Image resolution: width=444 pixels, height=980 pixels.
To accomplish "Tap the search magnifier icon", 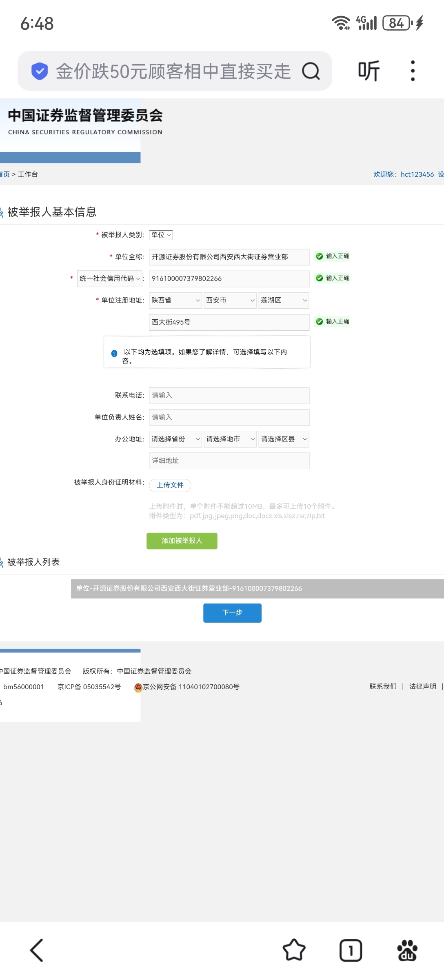I will click(311, 71).
